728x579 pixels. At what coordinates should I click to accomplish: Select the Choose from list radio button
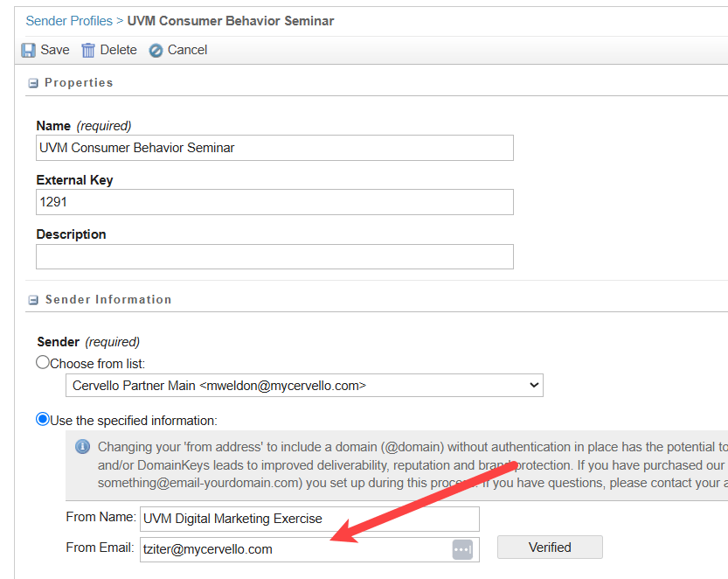(43, 362)
